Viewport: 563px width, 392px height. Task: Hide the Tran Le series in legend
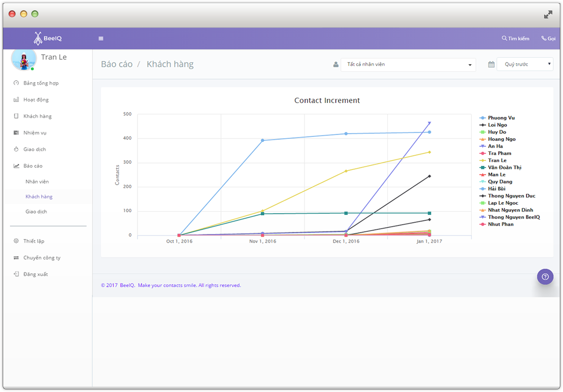(497, 161)
